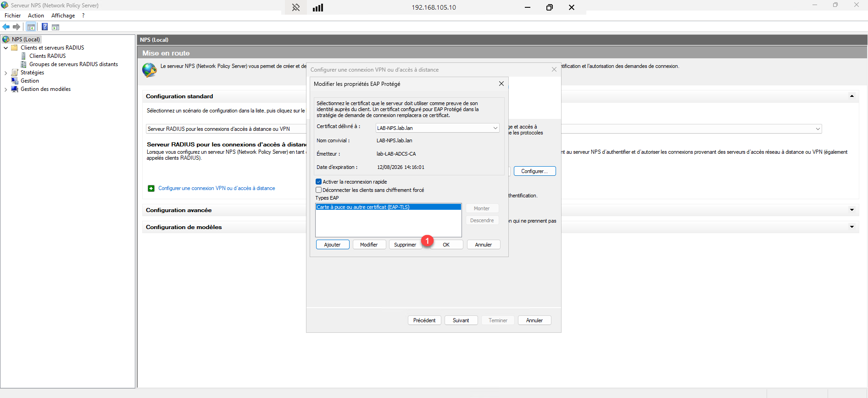Toggle the action pane toolbar icon
The image size is (868, 398).
coord(56,27)
